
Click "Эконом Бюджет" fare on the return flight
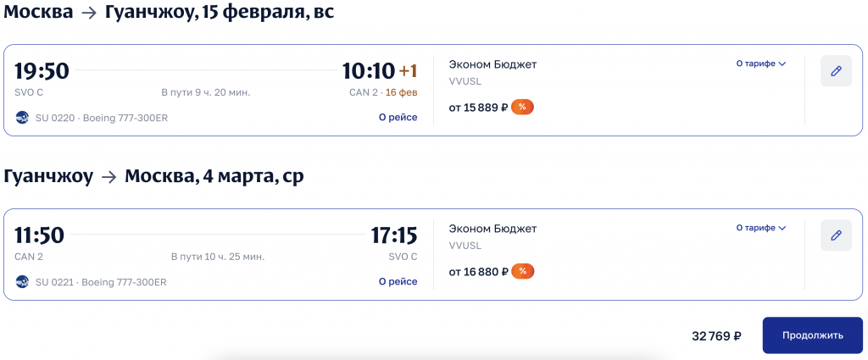pos(492,229)
